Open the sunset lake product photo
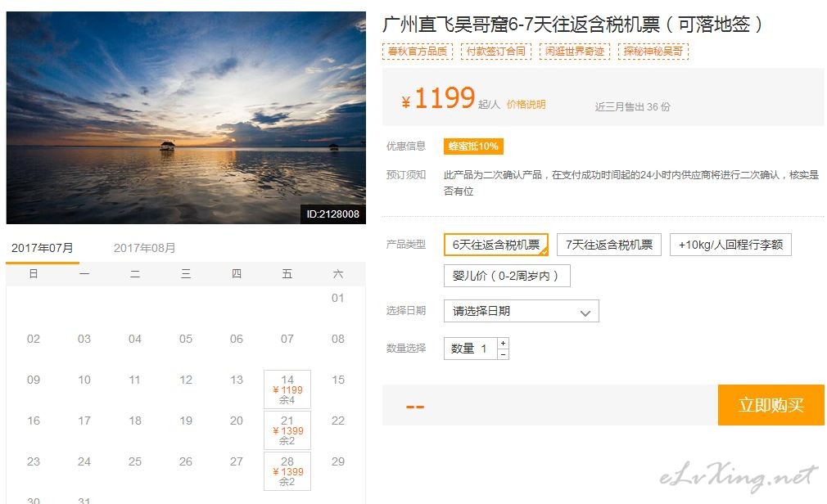Image resolution: width=827 pixels, height=504 pixels. (x=186, y=118)
